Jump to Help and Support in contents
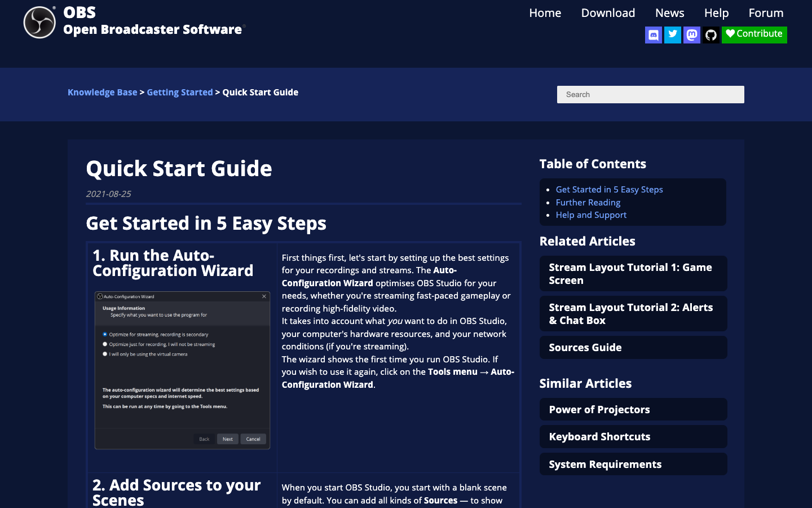The width and height of the screenshot is (812, 508). tap(591, 215)
